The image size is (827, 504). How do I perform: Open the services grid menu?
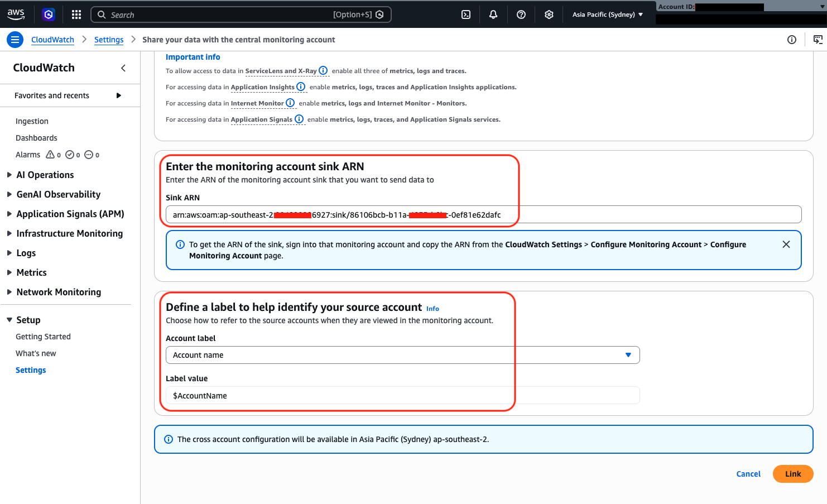pyautogui.click(x=76, y=15)
